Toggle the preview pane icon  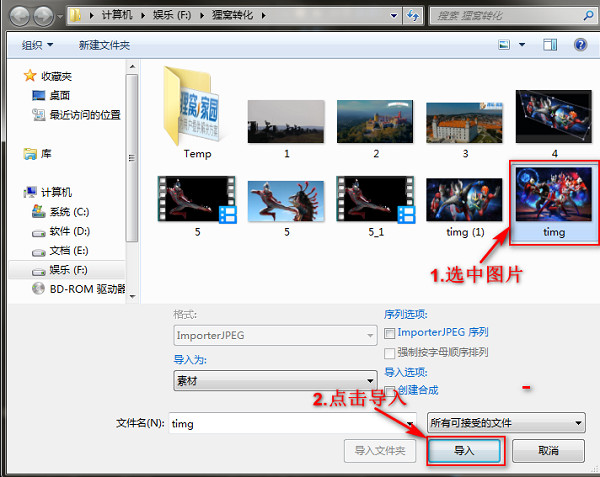click(x=550, y=45)
